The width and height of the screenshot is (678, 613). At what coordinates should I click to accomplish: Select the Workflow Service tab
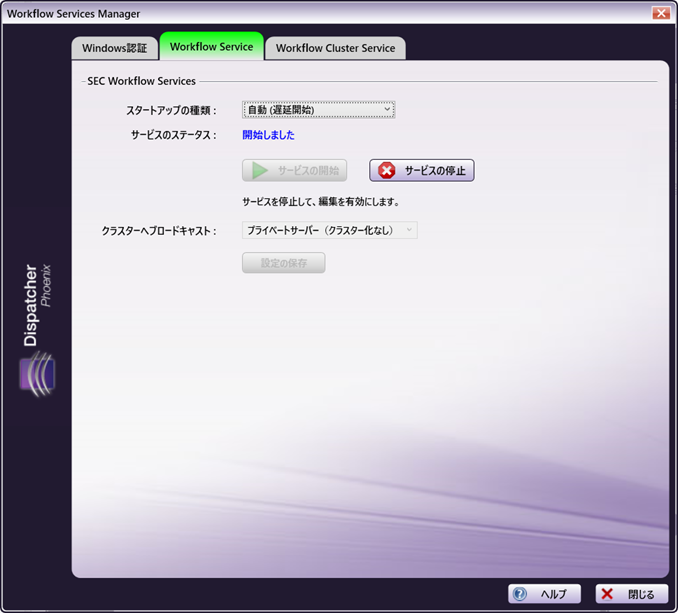211,46
